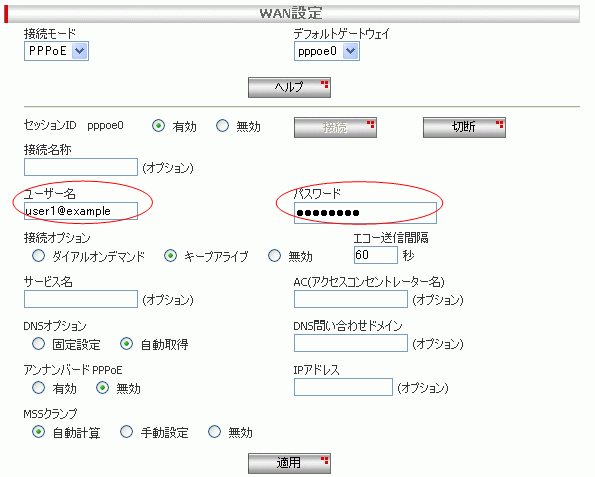Screen dimensions: 595x477
Task: Select 固定設定 under DNSオプション
Action: coord(38,344)
